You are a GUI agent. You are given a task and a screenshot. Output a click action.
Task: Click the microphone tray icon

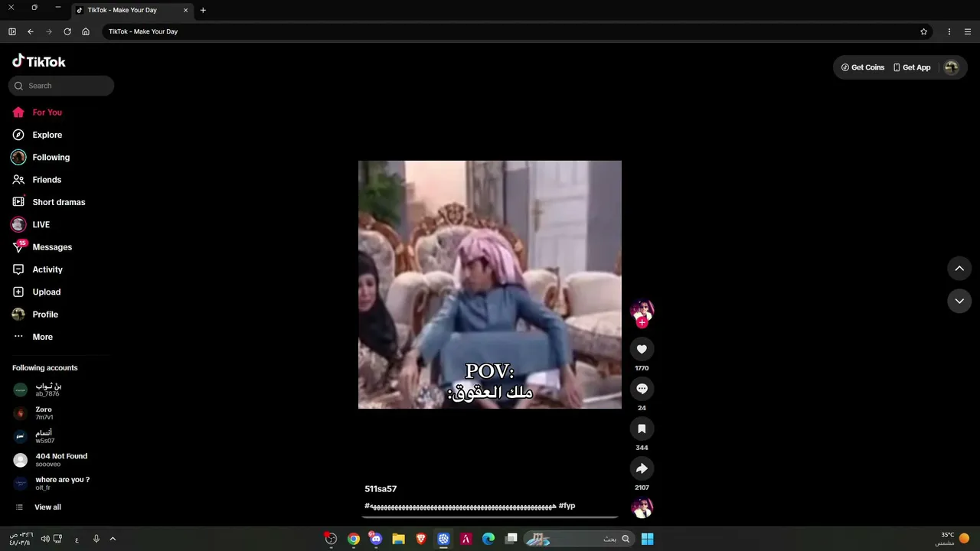96,539
